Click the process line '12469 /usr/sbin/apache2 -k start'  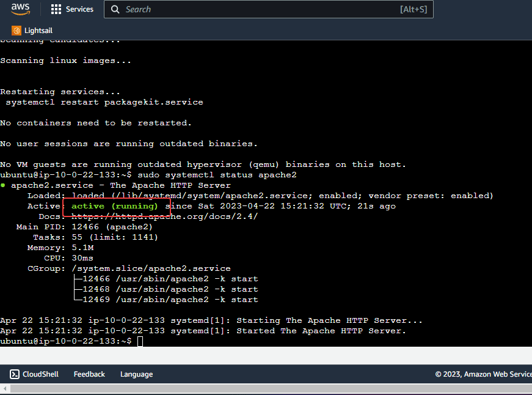(170, 300)
